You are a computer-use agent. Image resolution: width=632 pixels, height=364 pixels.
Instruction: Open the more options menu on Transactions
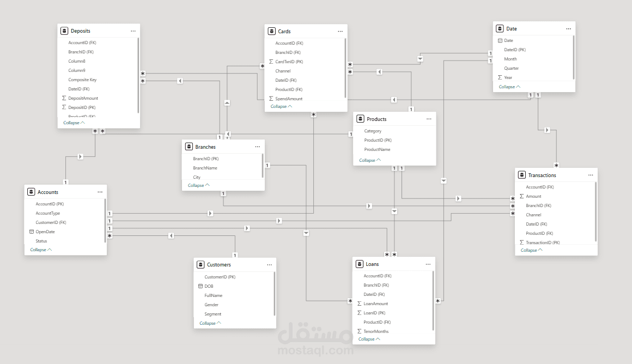pyautogui.click(x=591, y=174)
